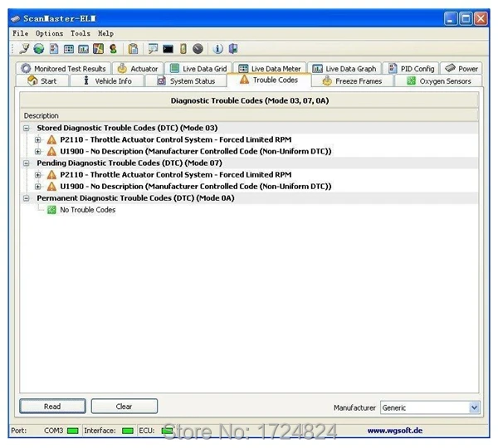The height and width of the screenshot is (448, 498).
Task: Collapse Permanent Diagnostic Trouble Codes (Mode 0A)
Action: click(27, 198)
